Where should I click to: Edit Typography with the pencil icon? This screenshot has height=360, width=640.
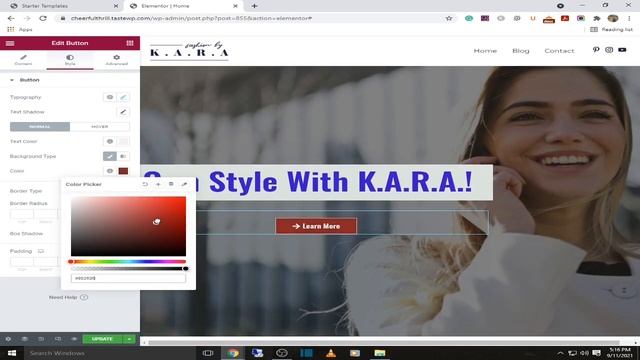tap(123, 97)
